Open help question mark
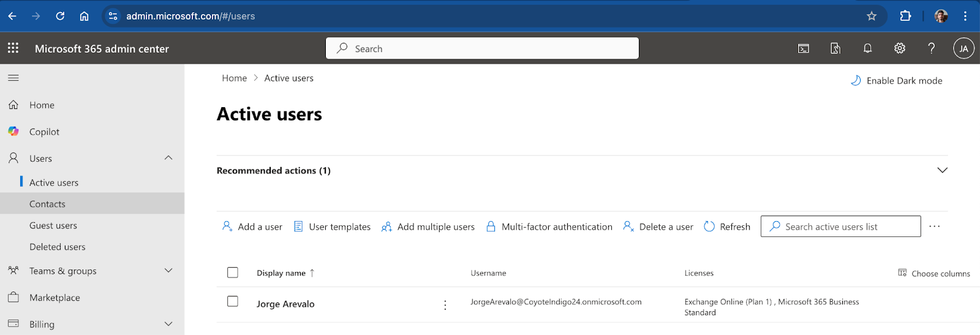Image resolution: width=980 pixels, height=335 pixels. [x=932, y=48]
